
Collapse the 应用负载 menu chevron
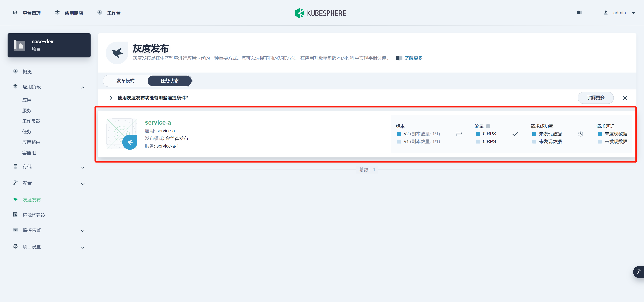click(83, 88)
